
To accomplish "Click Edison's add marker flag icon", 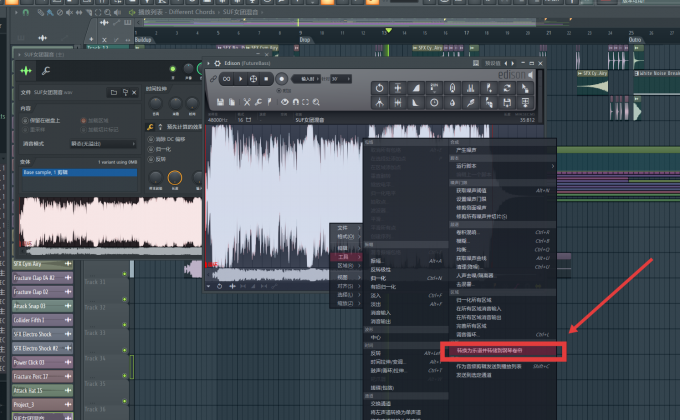I will (x=269, y=102).
